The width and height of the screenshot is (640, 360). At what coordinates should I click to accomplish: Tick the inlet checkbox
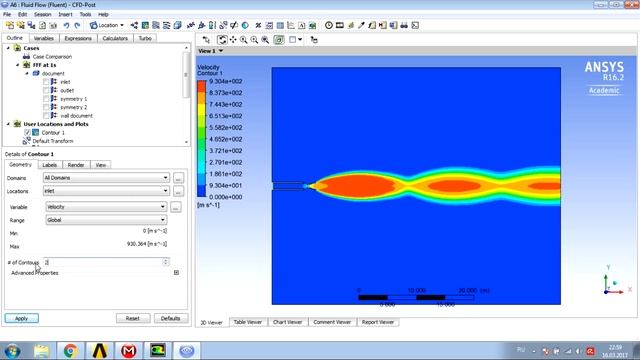[46, 82]
